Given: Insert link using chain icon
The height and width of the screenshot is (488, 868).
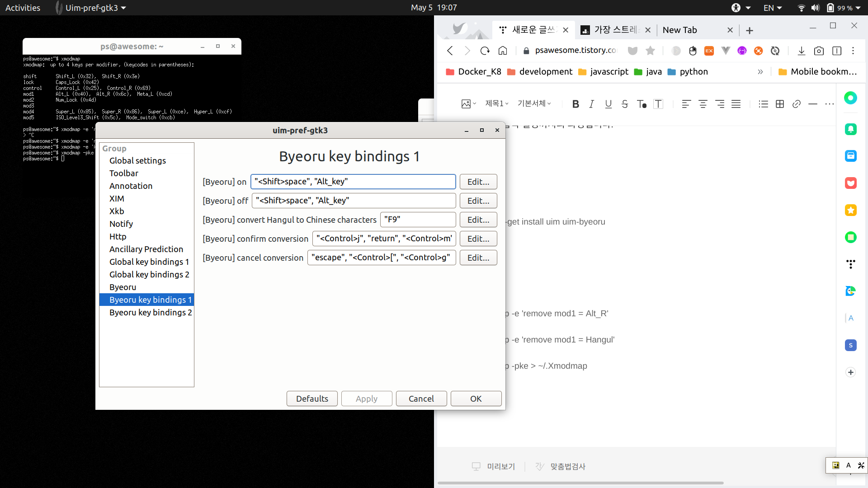Looking at the screenshot, I should pos(797,104).
